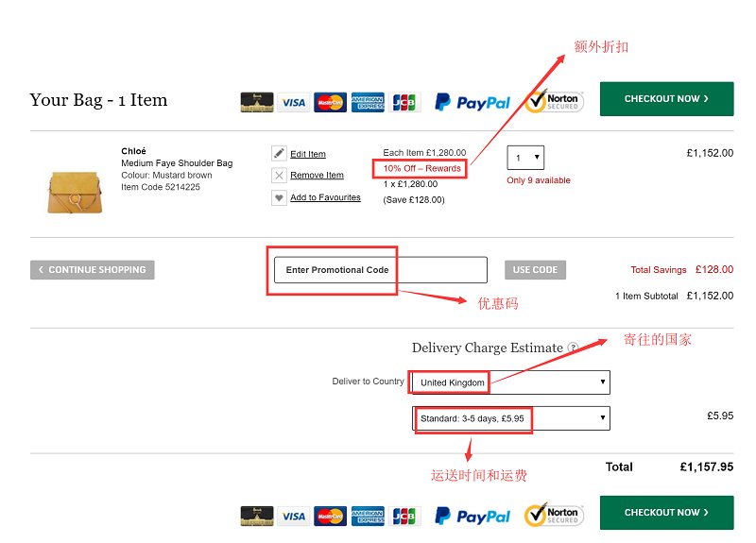Click the top Checkout Now button
Screen dimensions: 756x543
[667, 99]
